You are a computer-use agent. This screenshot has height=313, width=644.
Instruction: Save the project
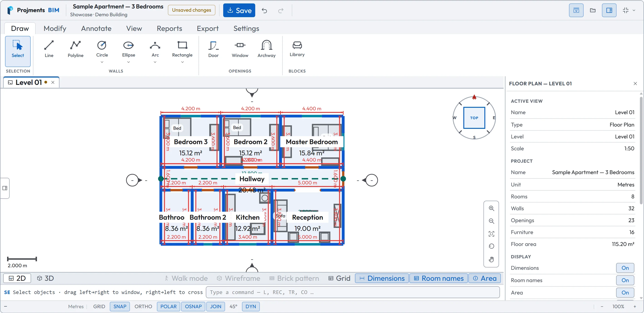tap(239, 10)
